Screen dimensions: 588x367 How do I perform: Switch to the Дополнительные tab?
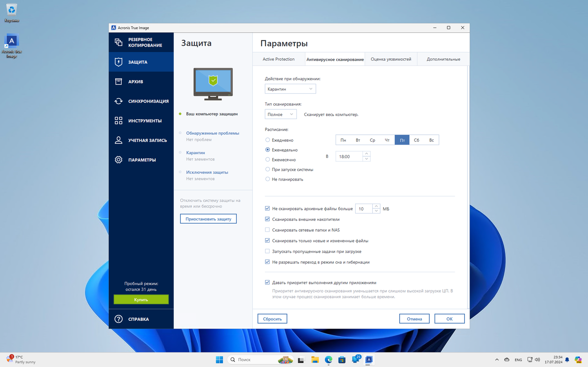[x=443, y=59]
